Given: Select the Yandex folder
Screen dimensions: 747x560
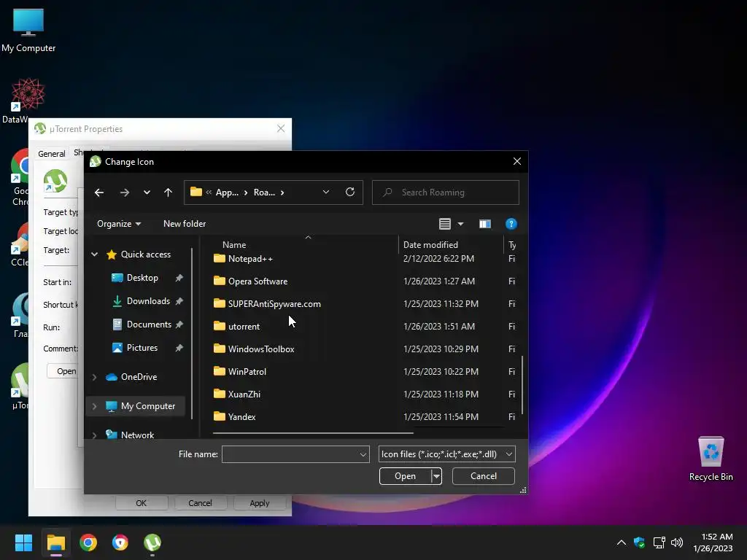Looking at the screenshot, I should (241, 416).
